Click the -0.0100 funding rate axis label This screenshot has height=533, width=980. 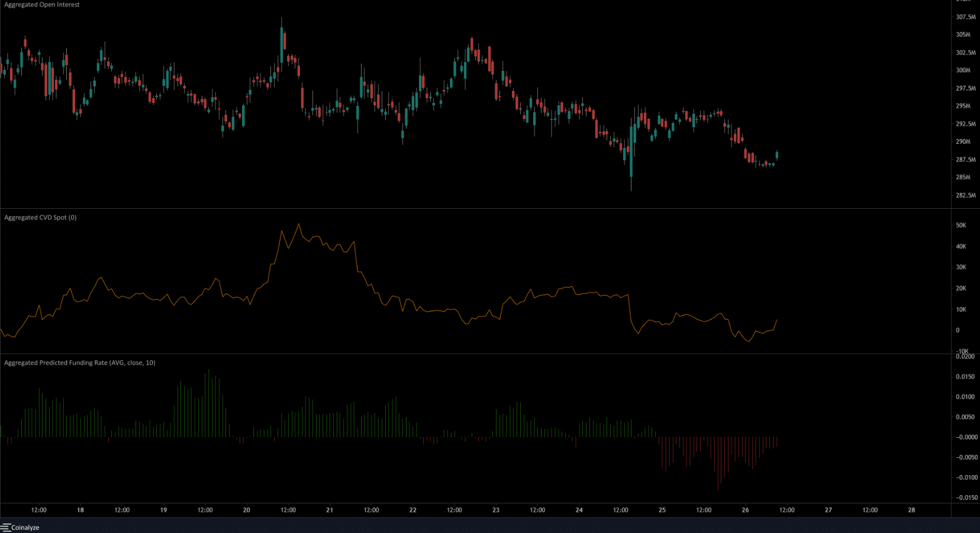pos(966,477)
